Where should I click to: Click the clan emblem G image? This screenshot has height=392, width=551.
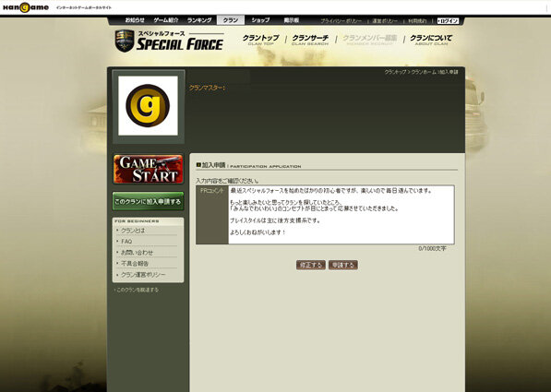click(148, 106)
